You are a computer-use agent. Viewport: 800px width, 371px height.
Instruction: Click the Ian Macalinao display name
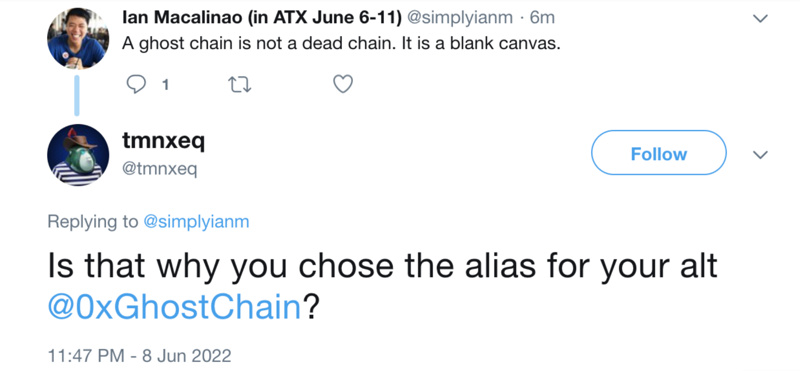(x=262, y=17)
